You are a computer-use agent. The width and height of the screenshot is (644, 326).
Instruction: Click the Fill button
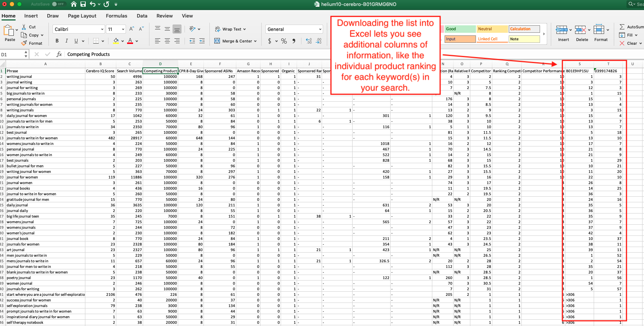tap(629, 35)
